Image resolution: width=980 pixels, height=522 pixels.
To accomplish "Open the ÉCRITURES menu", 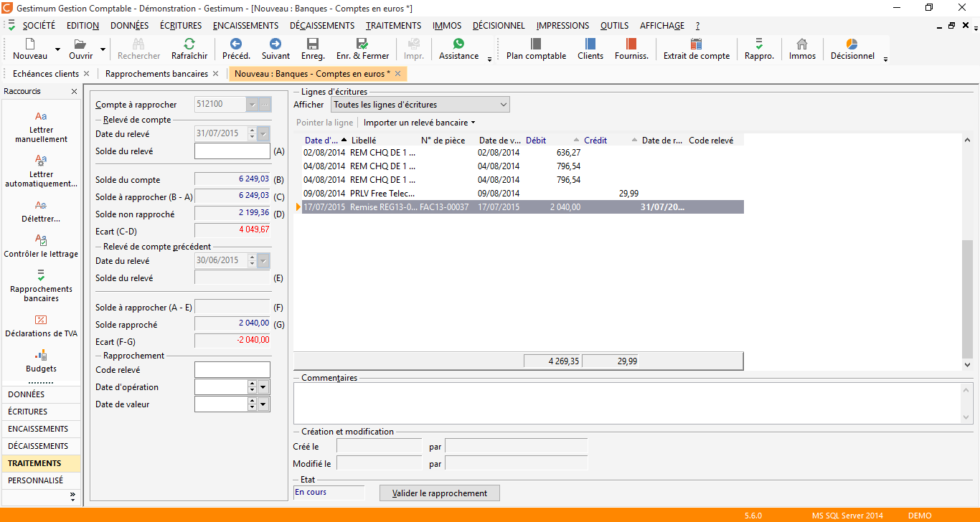I will [x=181, y=26].
